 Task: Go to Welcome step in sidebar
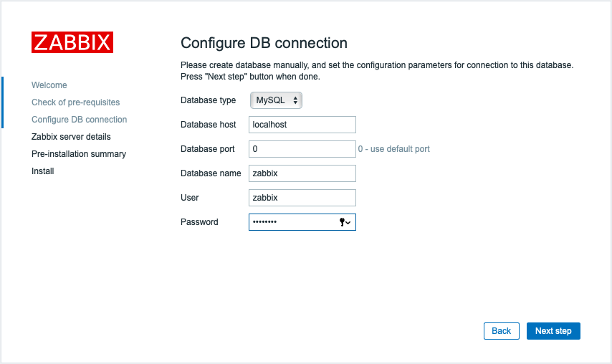[x=49, y=85]
